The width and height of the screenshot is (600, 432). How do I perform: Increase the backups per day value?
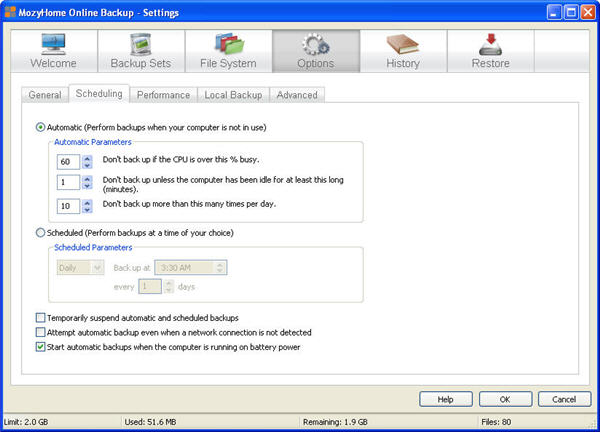(87, 202)
